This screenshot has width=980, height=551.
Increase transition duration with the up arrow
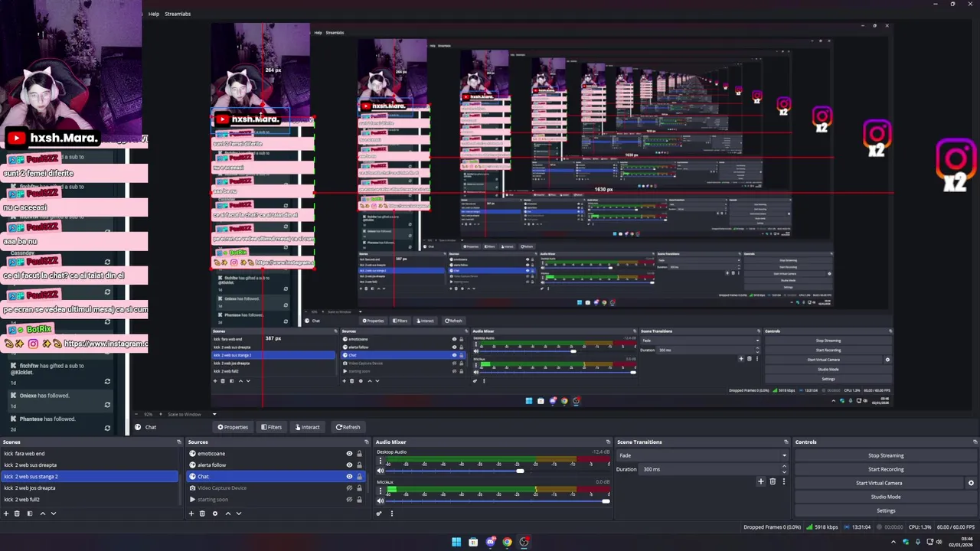784,466
